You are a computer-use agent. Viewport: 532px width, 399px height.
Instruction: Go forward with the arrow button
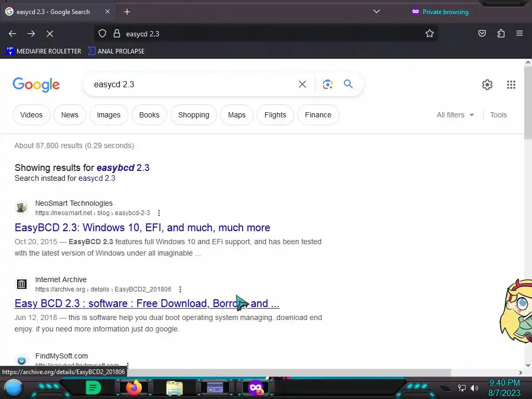tap(31, 34)
